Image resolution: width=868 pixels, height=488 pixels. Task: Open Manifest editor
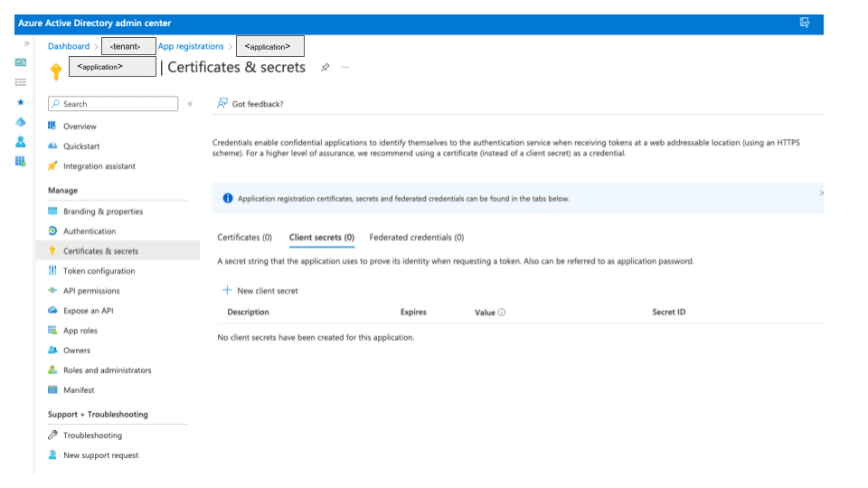pos(79,390)
